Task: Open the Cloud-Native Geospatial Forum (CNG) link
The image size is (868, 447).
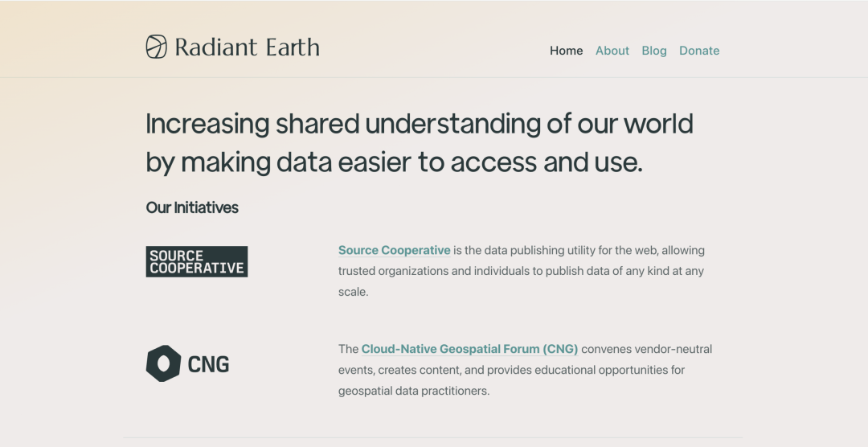Action: click(x=469, y=349)
